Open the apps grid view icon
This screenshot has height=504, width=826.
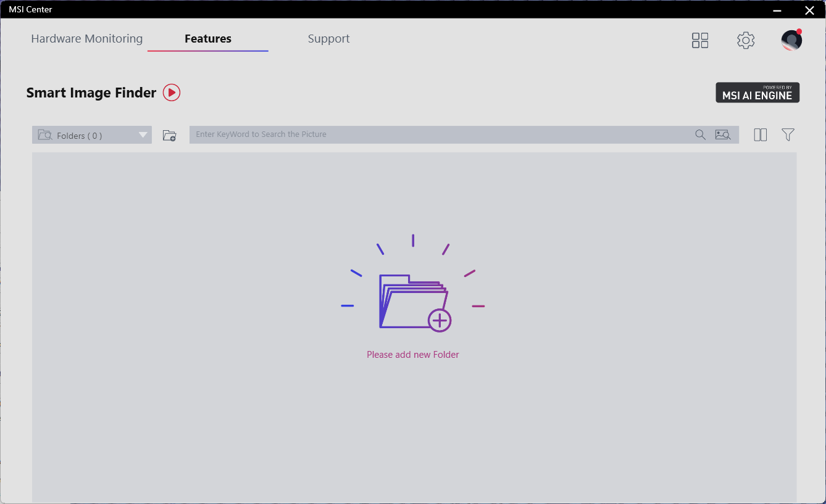coord(700,41)
